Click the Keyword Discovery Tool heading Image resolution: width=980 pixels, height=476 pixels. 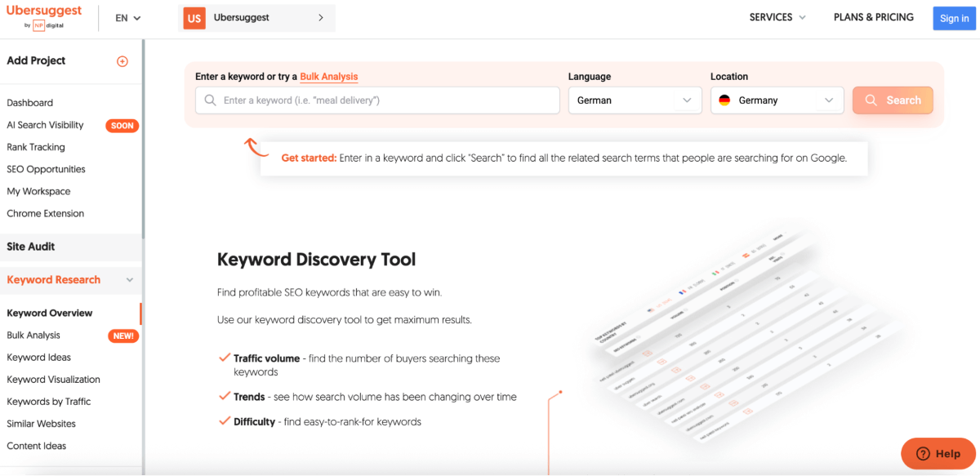pos(317,260)
